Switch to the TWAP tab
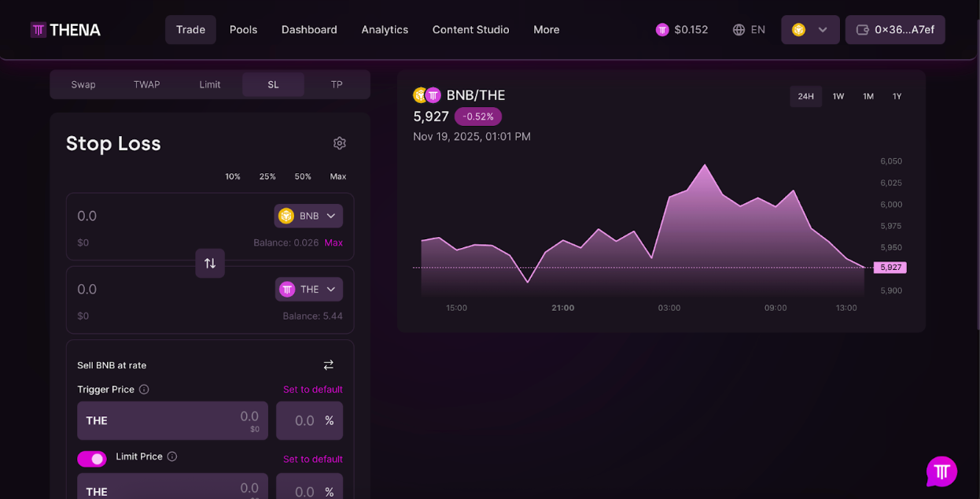980x499 pixels. (x=146, y=84)
